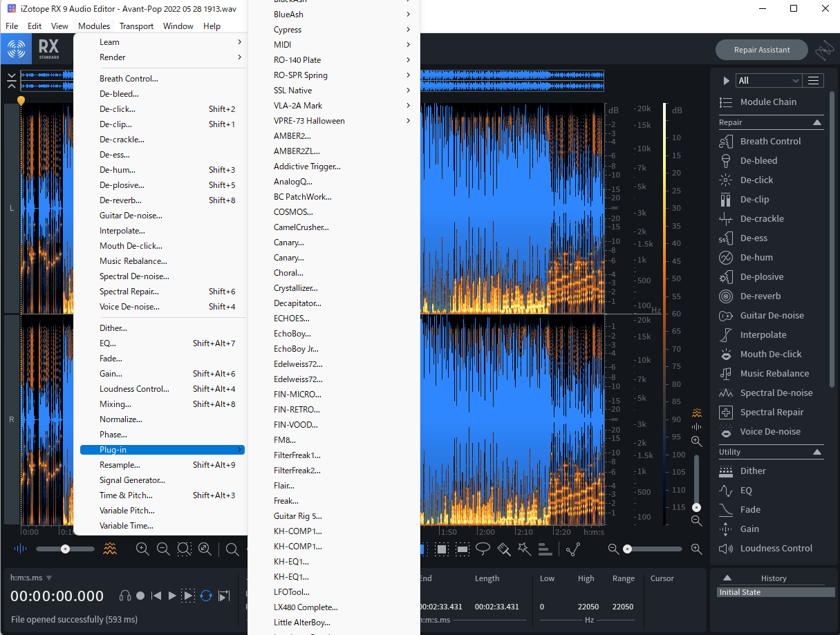Collapse the Utility section

click(x=817, y=452)
